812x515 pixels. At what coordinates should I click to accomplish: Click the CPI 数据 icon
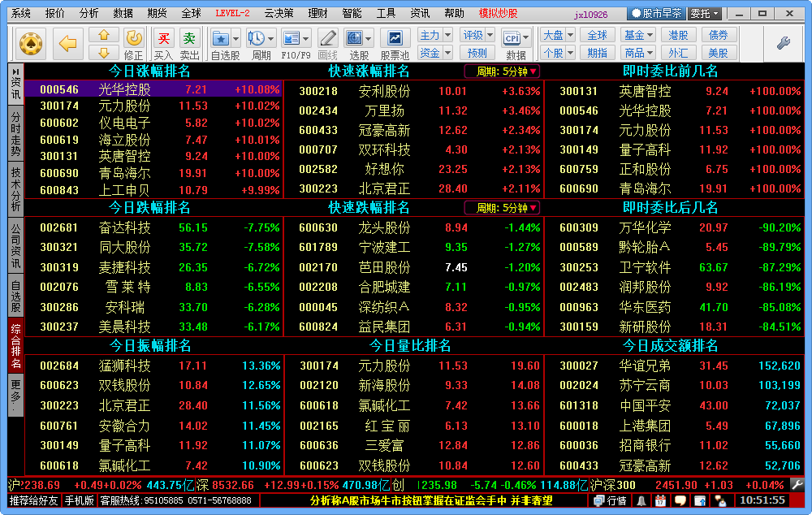pos(512,38)
